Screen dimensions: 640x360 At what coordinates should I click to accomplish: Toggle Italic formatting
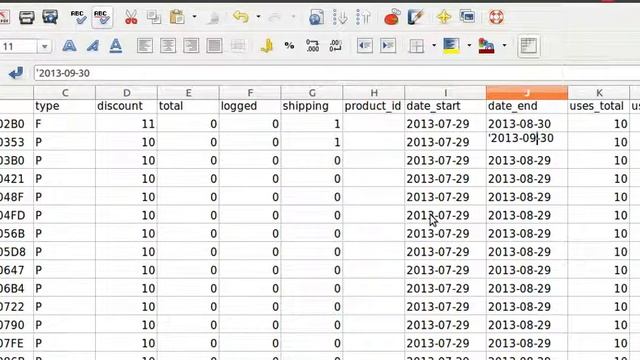tap(93, 46)
